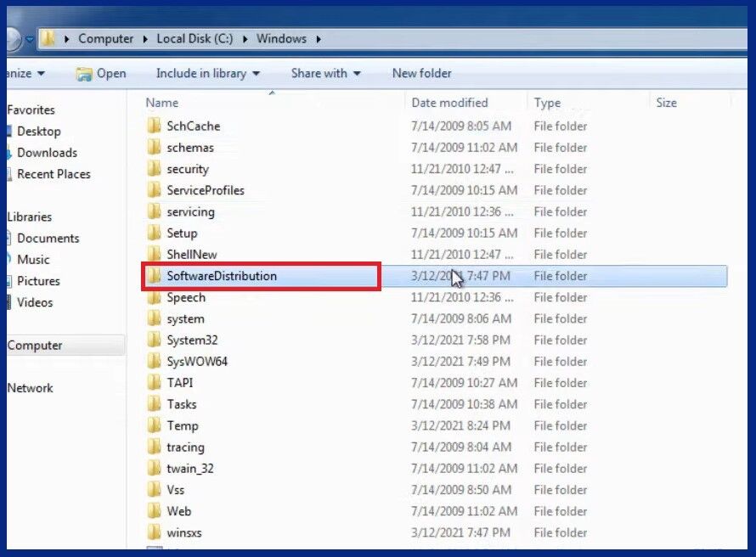Sort files by the Date modified column
This screenshot has height=557, width=756.
point(450,103)
